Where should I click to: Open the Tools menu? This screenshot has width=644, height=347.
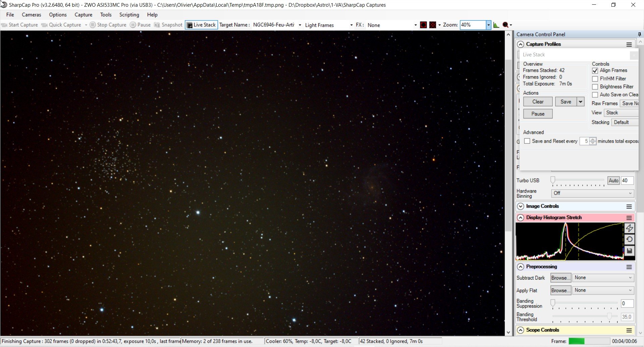[x=106, y=15]
